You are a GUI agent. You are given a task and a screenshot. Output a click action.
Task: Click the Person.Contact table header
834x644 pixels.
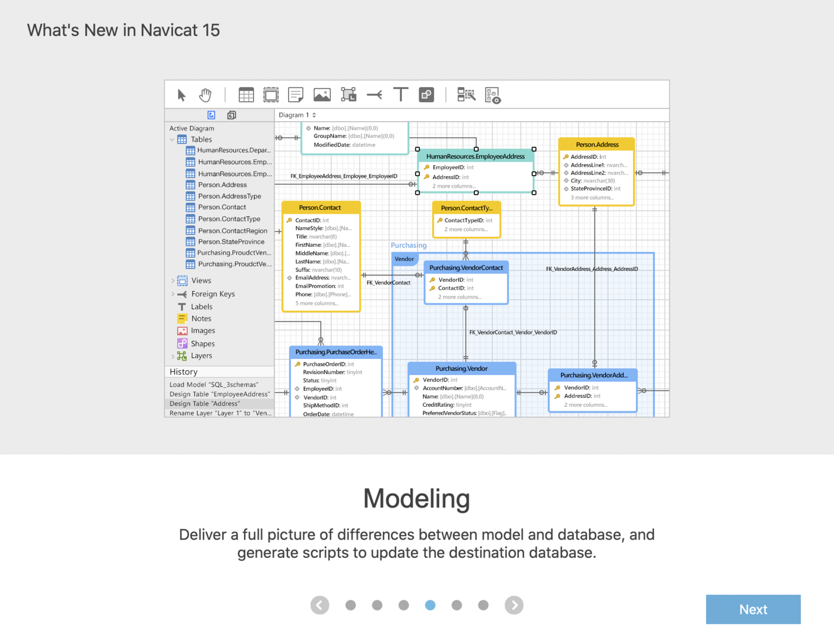pyautogui.click(x=321, y=208)
